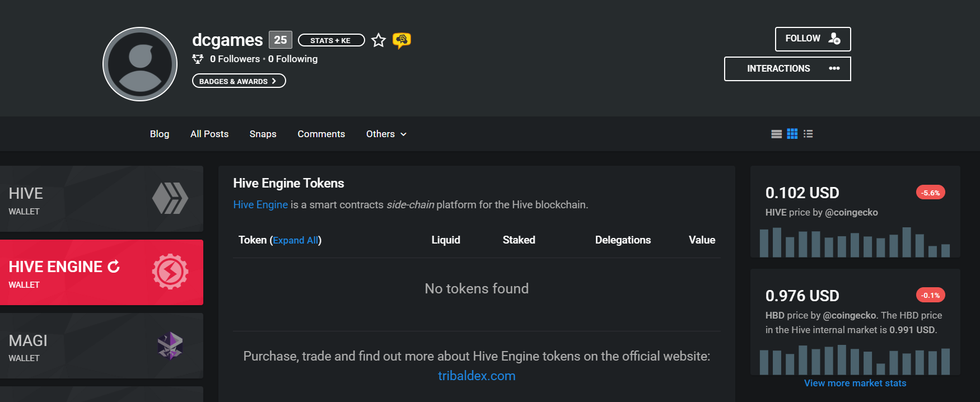Click the star favorite icon beside dcgames
The image size is (980, 402).
click(379, 40)
